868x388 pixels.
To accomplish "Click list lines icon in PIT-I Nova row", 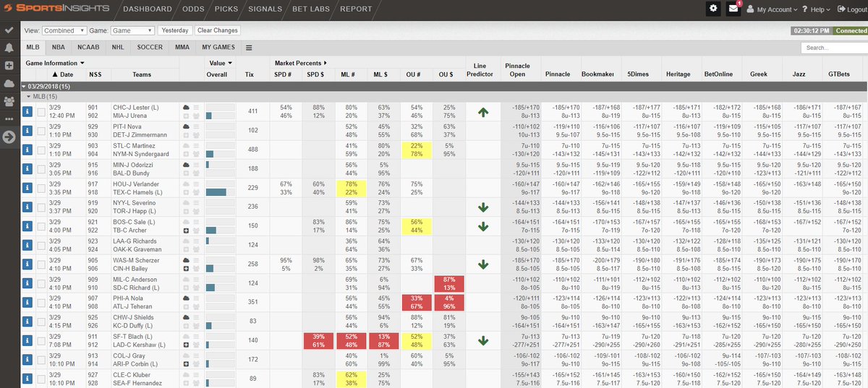I will tap(196, 126).
